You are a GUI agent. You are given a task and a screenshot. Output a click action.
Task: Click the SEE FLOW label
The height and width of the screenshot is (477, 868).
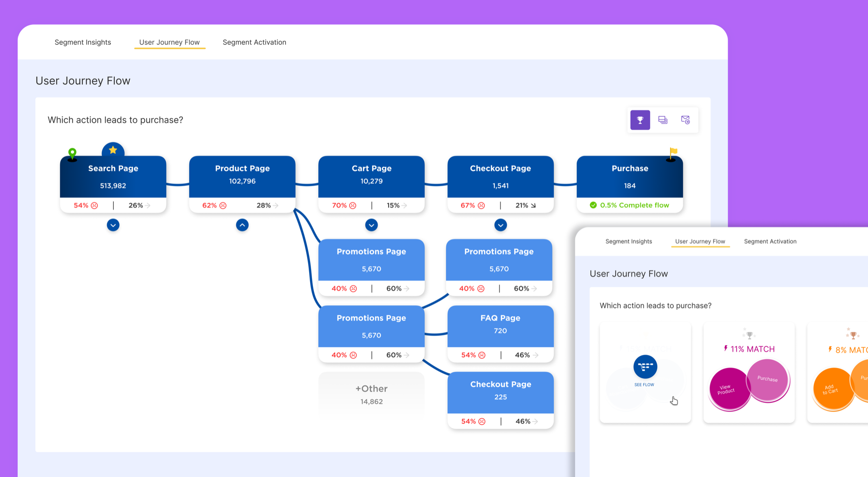click(x=644, y=385)
